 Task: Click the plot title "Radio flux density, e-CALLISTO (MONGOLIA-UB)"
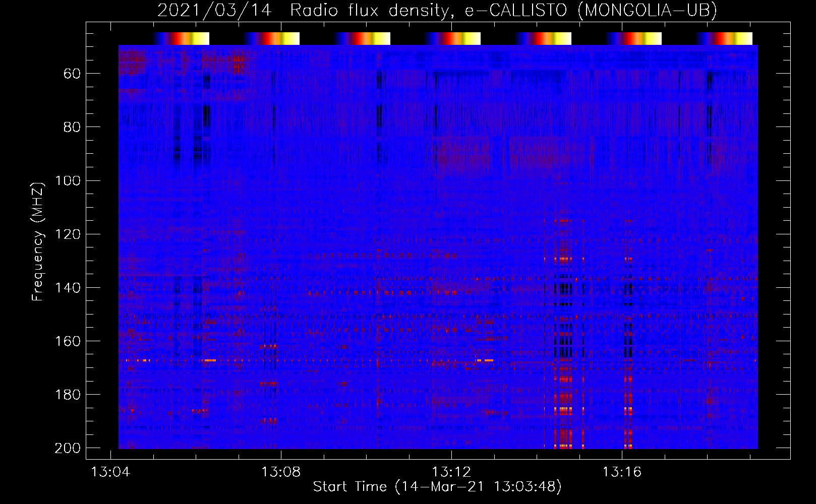pyautogui.click(x=503, y=10)
